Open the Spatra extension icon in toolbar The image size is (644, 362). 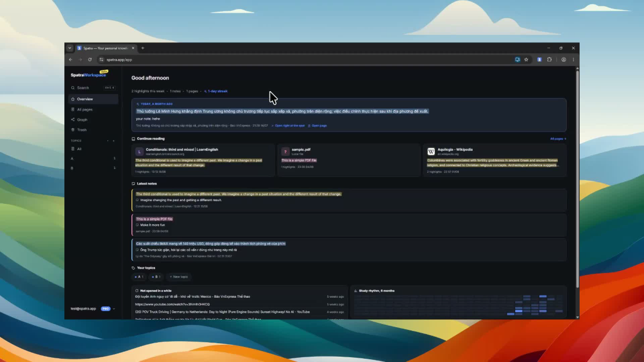(539, 60)
